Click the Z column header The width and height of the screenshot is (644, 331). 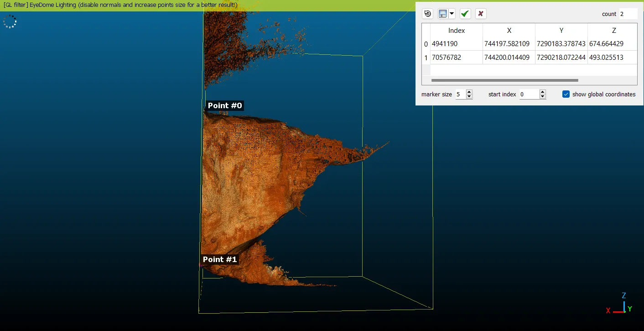[x=613, y=31]
